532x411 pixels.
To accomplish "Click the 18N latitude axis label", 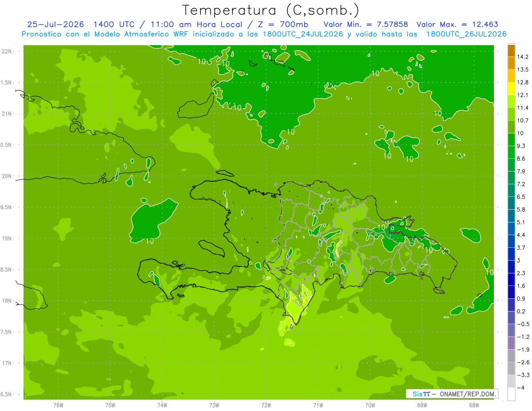I will click(7, 301).
